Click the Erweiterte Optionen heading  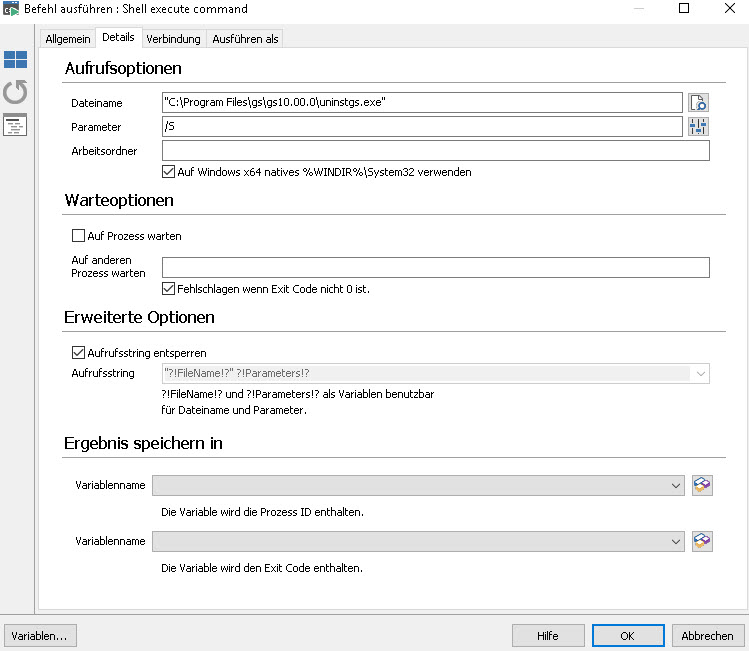pyautogui.click(x=139, y=317)
